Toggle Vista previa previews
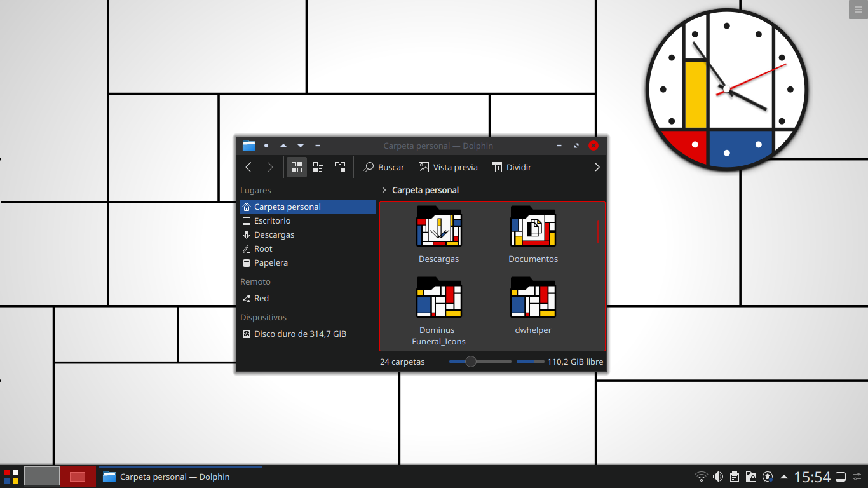The height and width of the screenshot is (488, 868). point(448,167)
